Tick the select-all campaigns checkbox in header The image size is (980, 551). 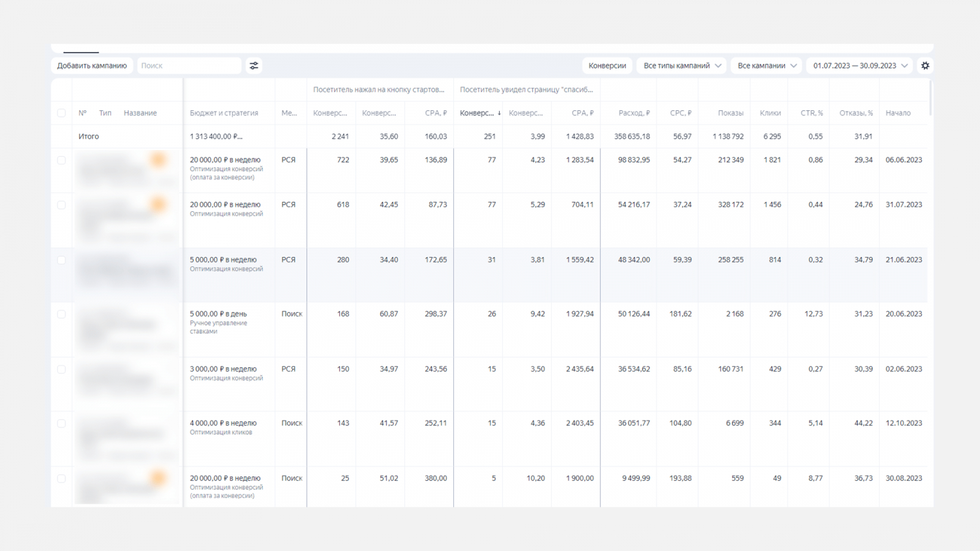pyautogui.click(x=61, y=113)
